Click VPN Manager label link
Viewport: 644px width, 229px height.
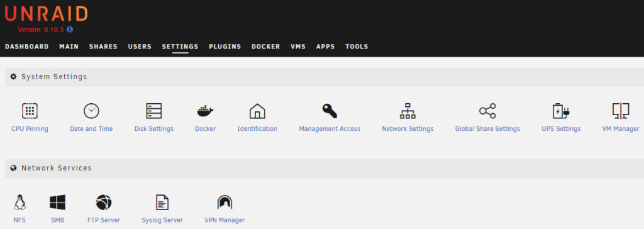(225, 220)
